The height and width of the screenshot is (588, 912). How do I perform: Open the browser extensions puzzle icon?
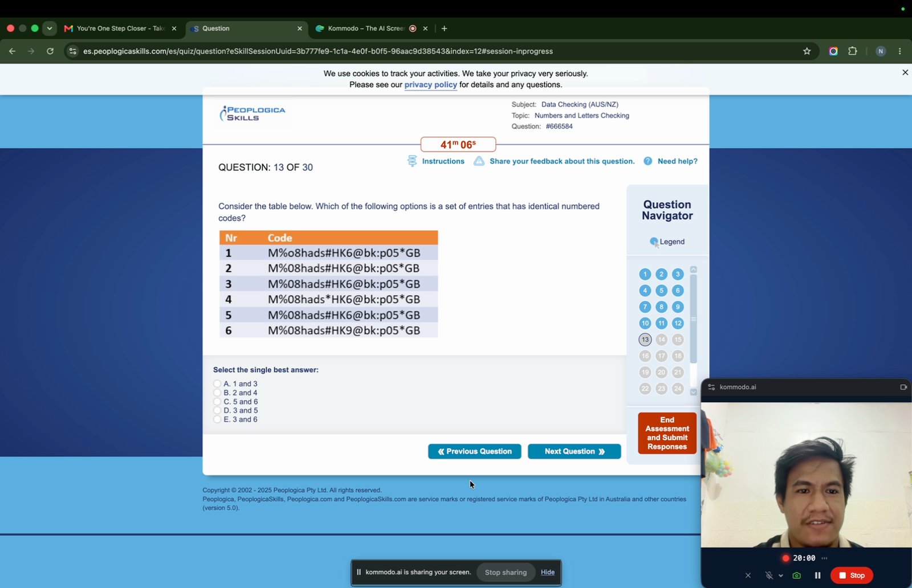point(853,51)
